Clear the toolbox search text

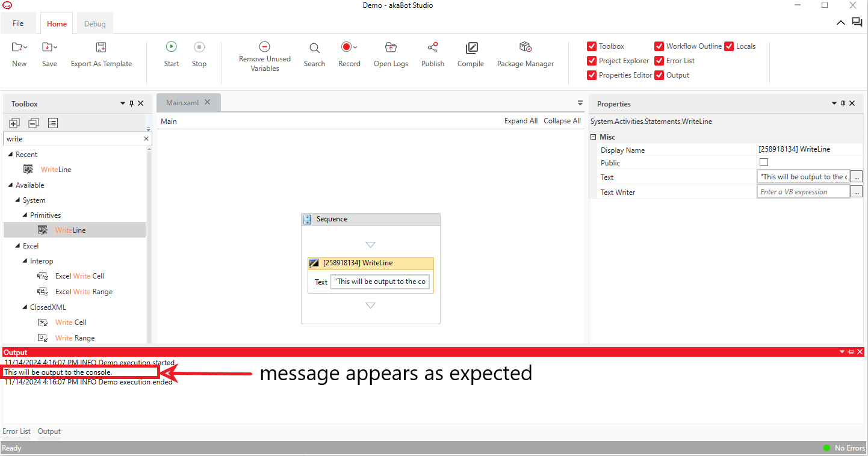146,139
